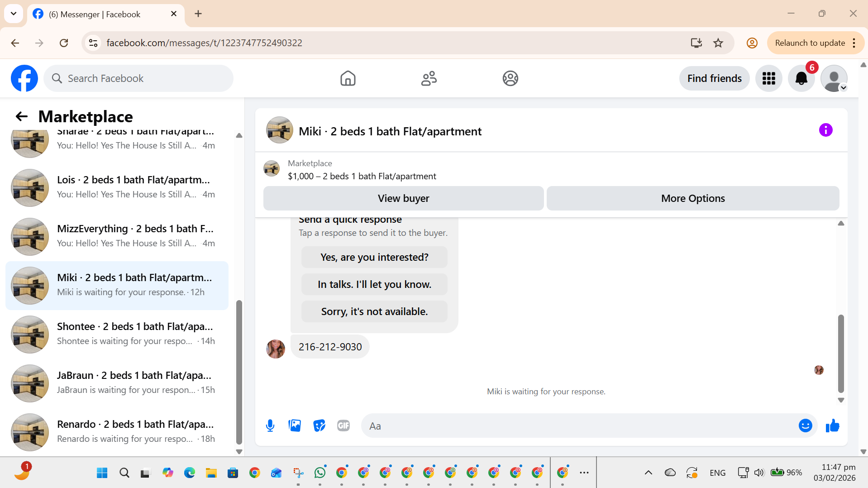The width and height of the screenshot is (868, 488).
Task: Open the Groups icon in top navigation
Action: point(510,78)
